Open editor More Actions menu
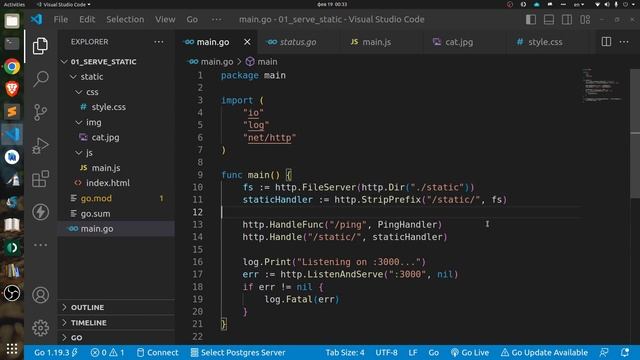 [624, 42]
